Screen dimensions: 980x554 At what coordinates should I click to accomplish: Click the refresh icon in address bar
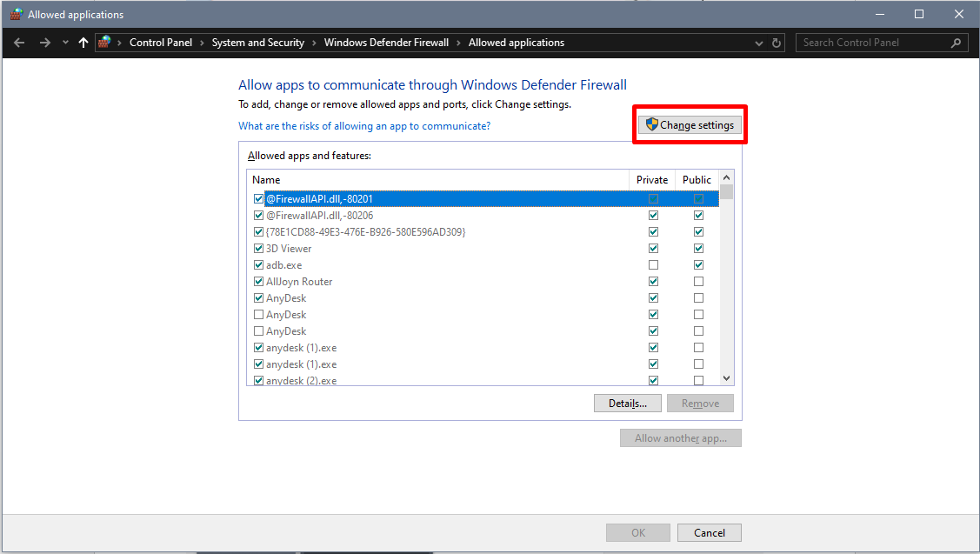click(x=777, y=43)
